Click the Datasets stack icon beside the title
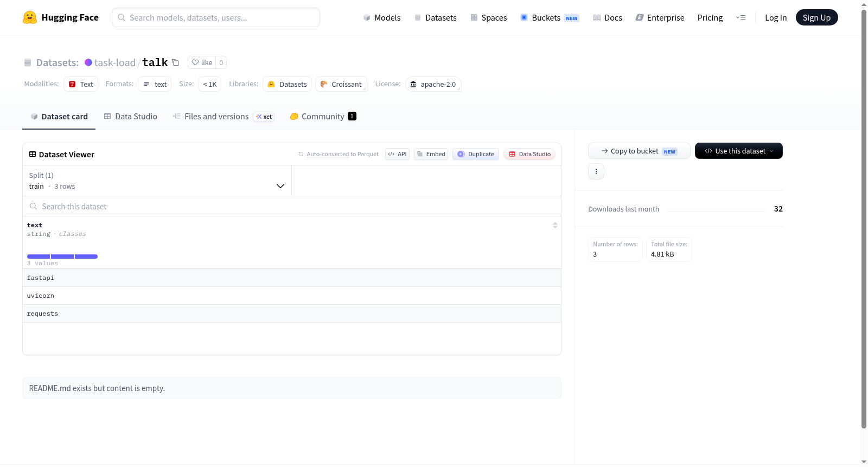 (x=28, y=62)
